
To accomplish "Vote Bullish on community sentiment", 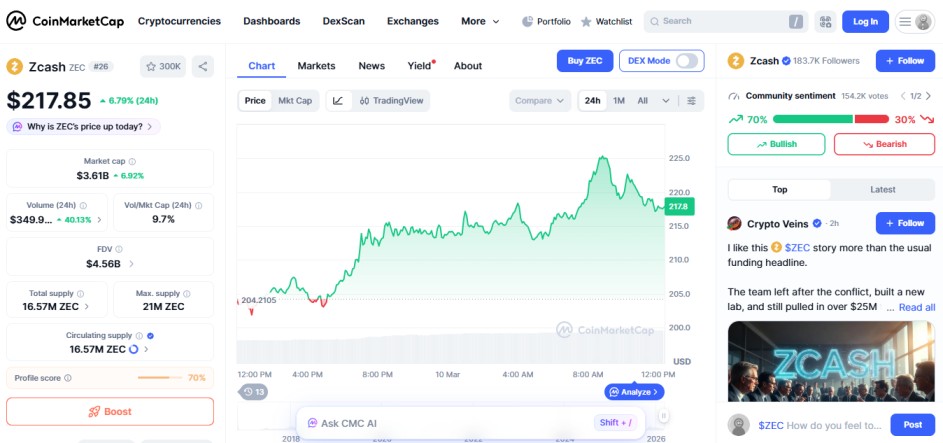I will (776, 144).
